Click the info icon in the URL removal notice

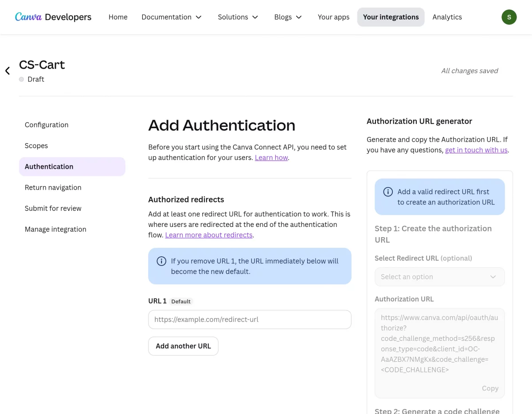tap(161, 261)
